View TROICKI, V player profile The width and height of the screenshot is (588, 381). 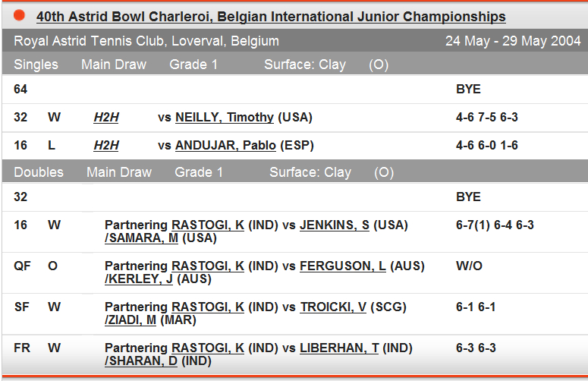(333, 307)
